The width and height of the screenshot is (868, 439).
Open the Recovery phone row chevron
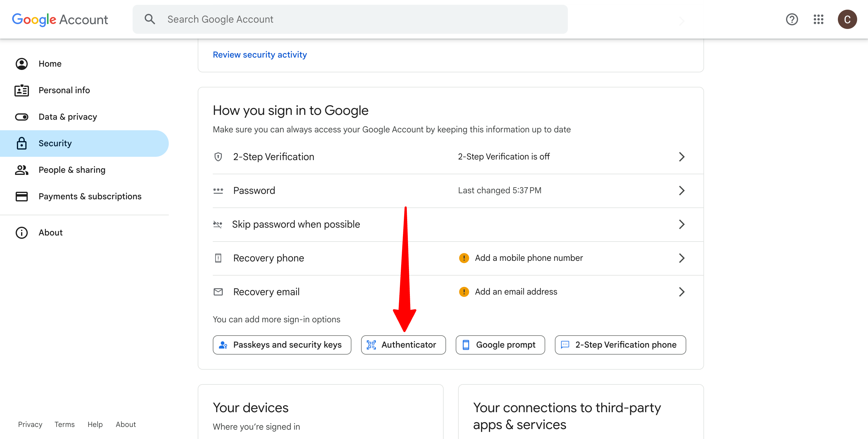click(x=682, y=258)
